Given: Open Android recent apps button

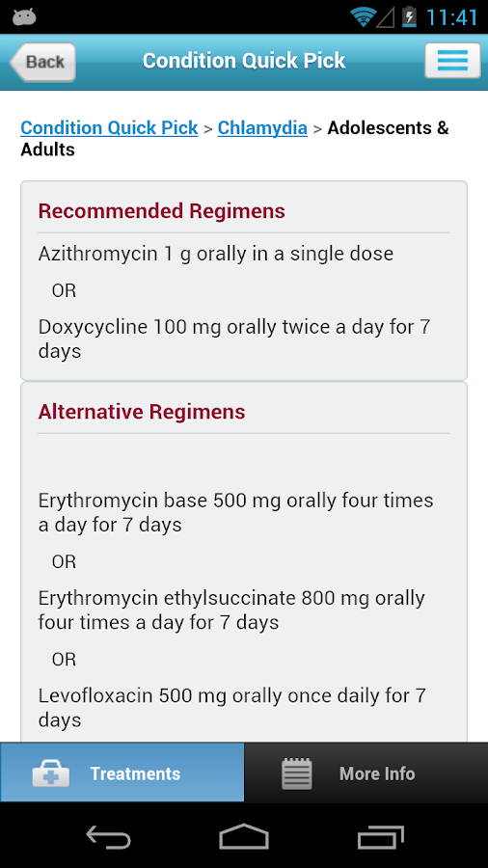Looking at the screenshot, I should tap(380, 836).
